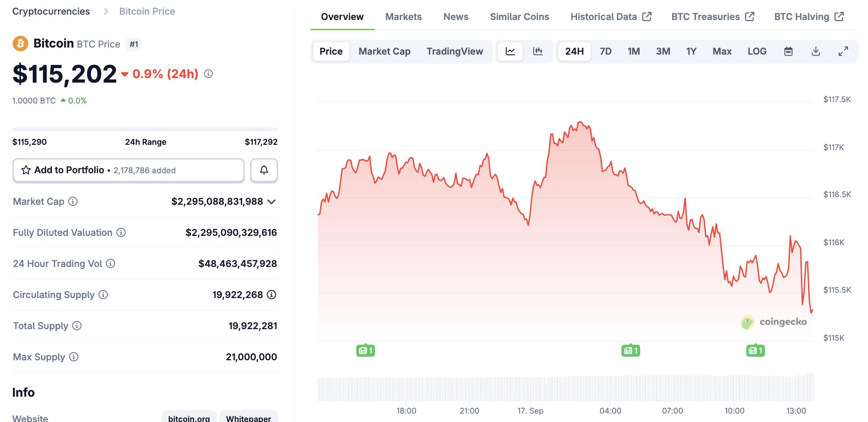Screen dimensions: 868x422
Task: Click Historical Data external link icon
Action: click(647, 16)
